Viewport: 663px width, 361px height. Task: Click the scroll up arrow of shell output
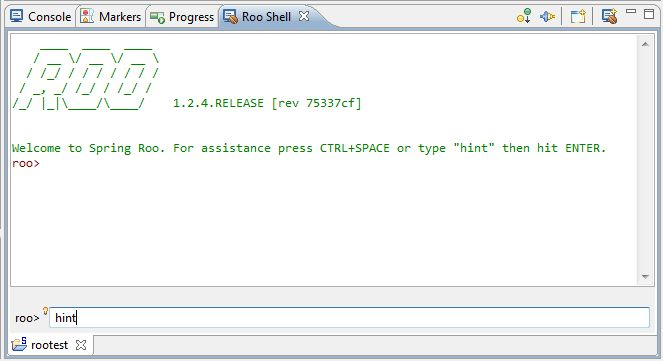[x=645, y=44]
